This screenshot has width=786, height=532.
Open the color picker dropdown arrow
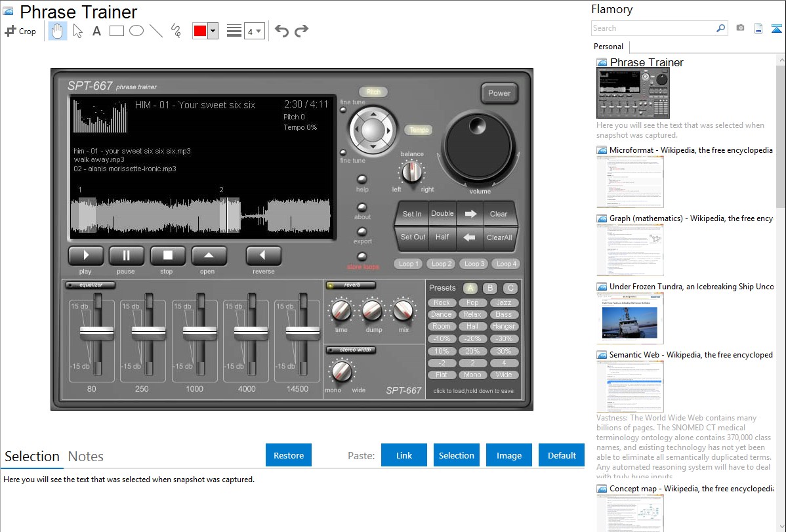click(x=213, y=31)
